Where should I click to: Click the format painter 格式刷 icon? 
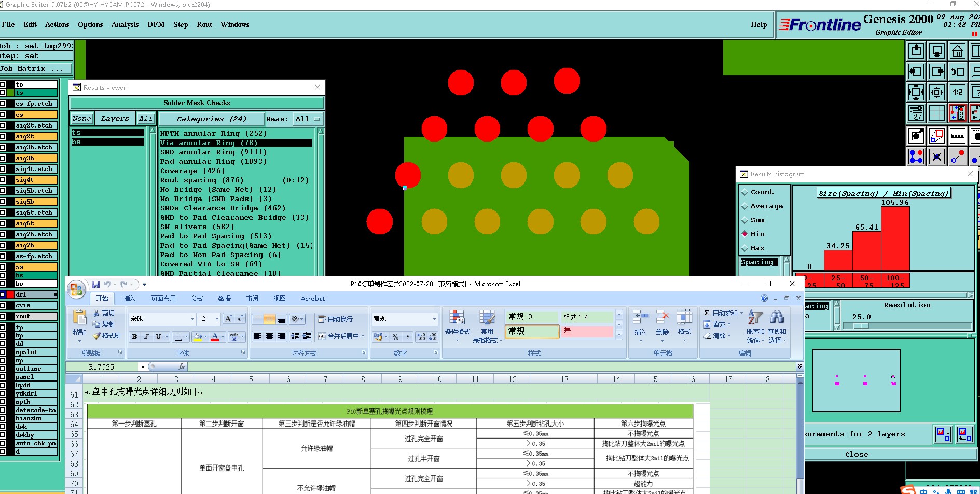pos(107,336)
